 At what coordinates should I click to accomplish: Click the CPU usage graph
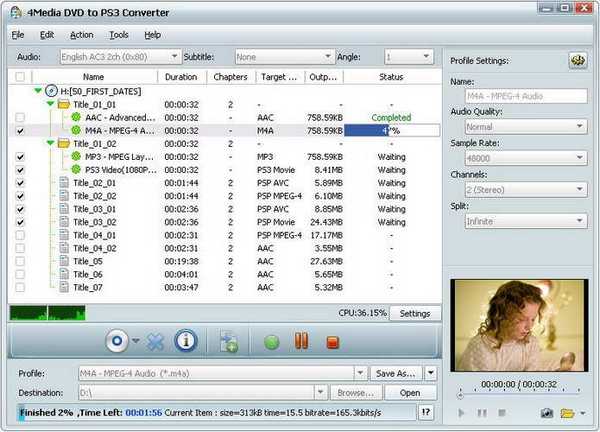coord(47,313)
